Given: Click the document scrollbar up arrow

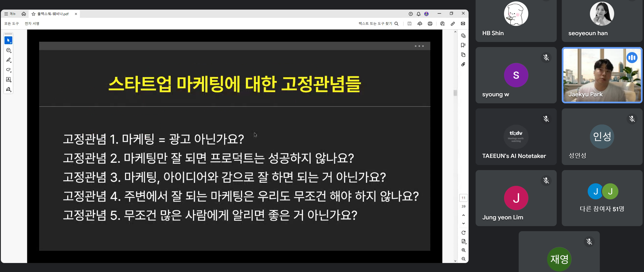Looking at the screenshot, I should [455, 32].
